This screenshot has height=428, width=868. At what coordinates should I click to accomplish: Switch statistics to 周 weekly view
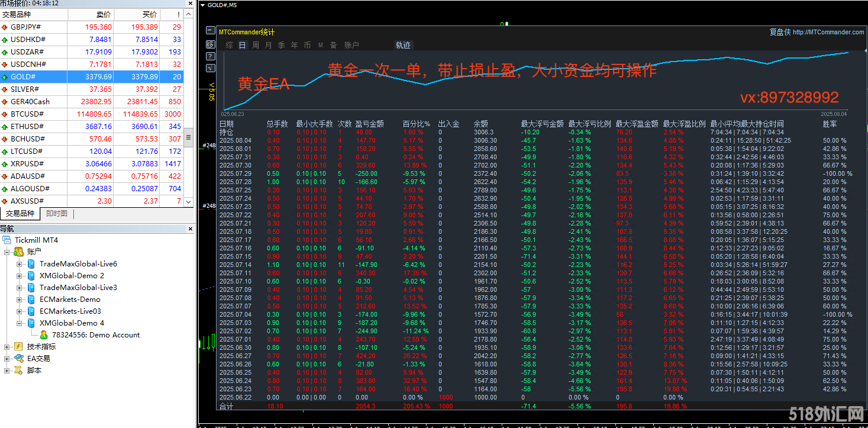(x=256, y=45)
